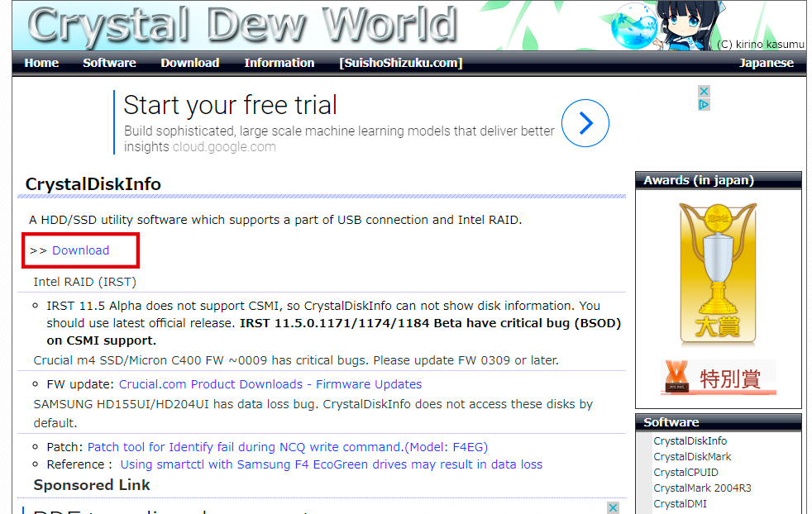Open the Software menu item

pyautogui.click(x=109, y=63)
